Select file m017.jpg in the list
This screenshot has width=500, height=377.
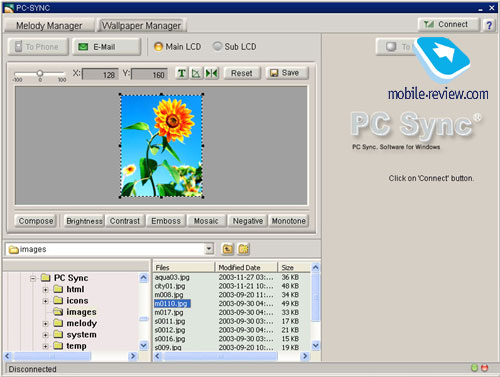point(169,313)
